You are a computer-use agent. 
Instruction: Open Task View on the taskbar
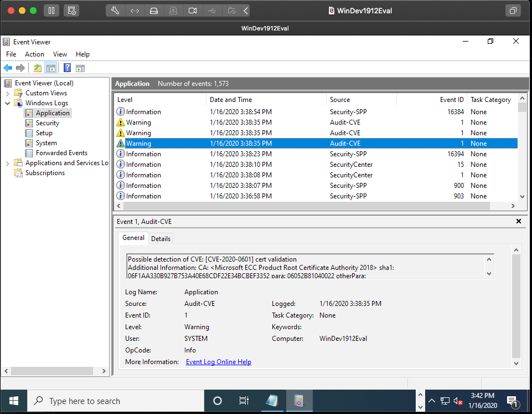[x=244, y=401]
